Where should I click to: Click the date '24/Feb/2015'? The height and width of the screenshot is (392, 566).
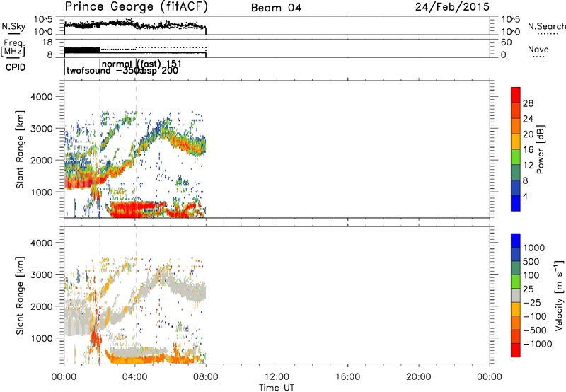(x=452, y=7)
